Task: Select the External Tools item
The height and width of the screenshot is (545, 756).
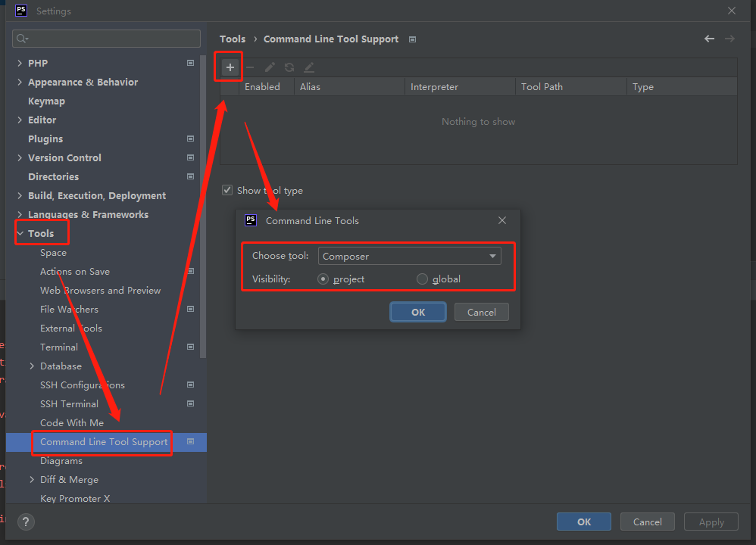Action: (x=71, y=329)
